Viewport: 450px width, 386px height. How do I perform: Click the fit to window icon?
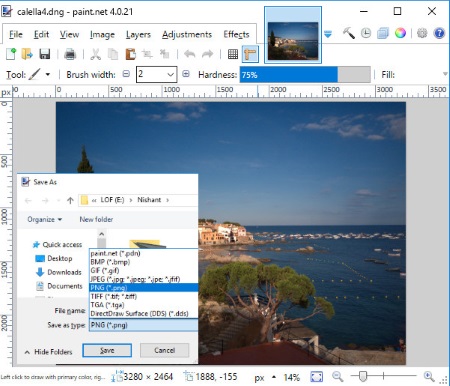pyautogui.click(x=316, y=377)
